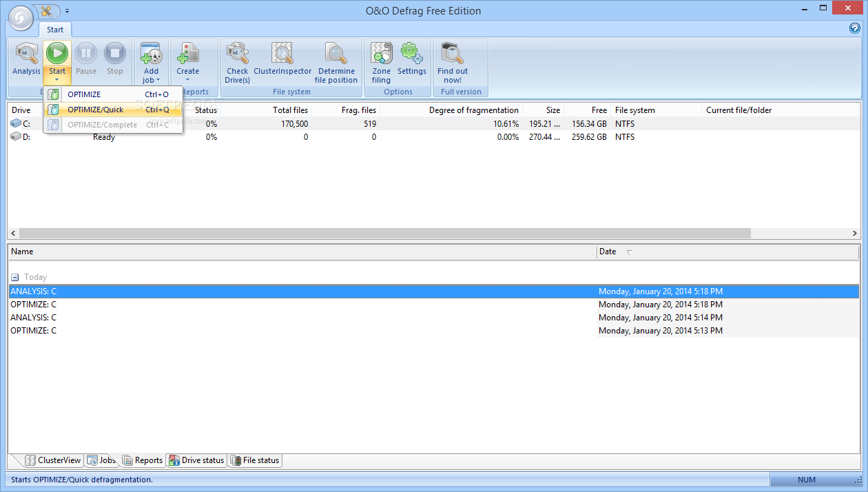Click the 156.34 GB free space value

coord(588,124)
